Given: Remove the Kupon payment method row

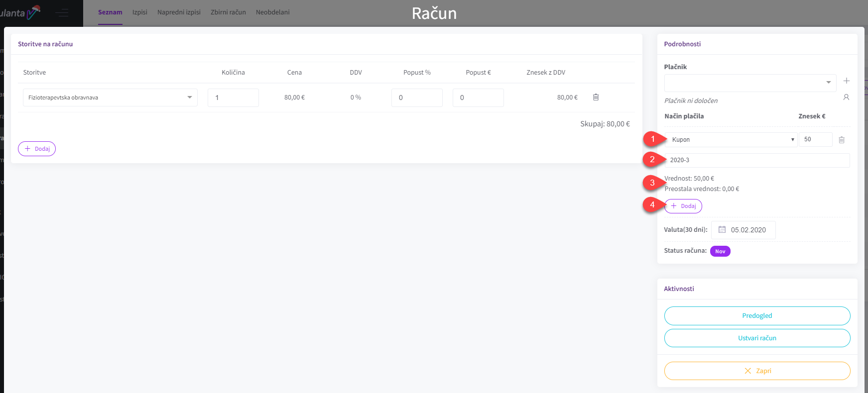Looking at the screenshot, I should 841,140.
